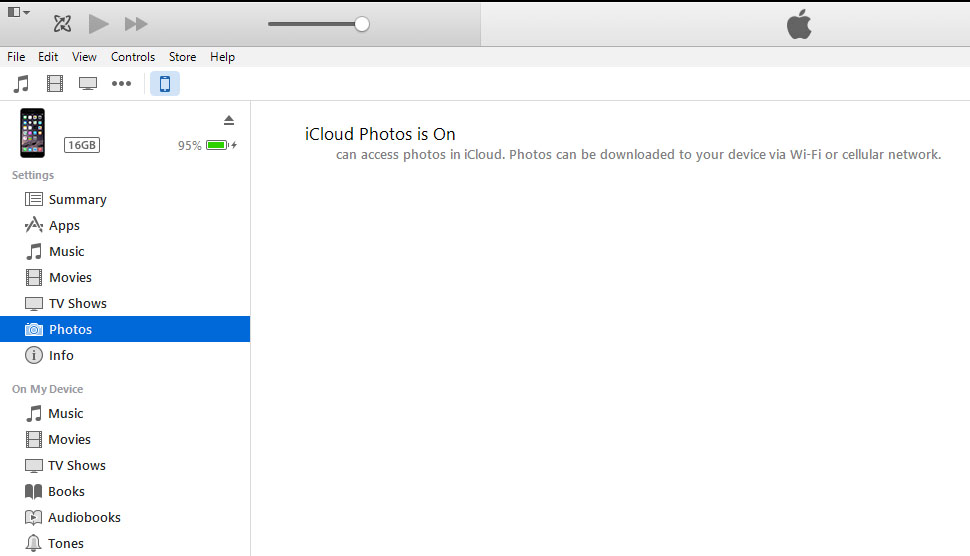Open Summary in device Settings
This screenshot has width=970, height=556.
pyautogui.click(x=77, y=199)
